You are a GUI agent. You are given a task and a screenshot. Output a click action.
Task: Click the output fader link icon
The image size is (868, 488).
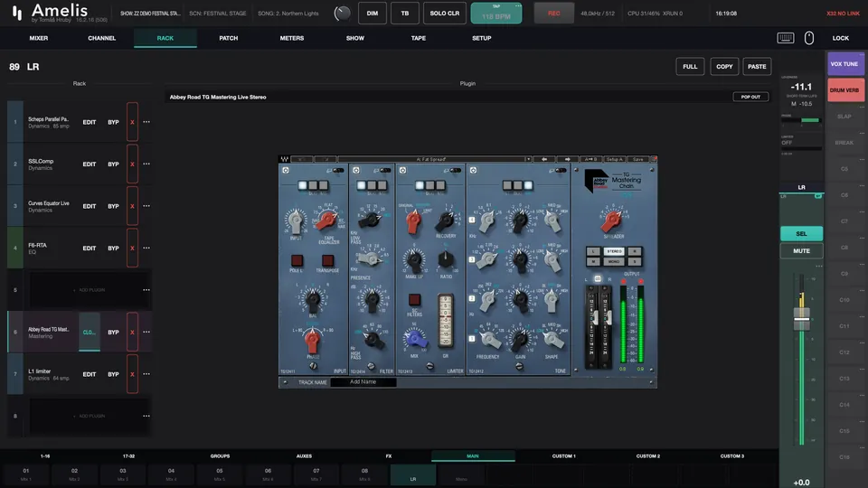[x=598, y=279]
